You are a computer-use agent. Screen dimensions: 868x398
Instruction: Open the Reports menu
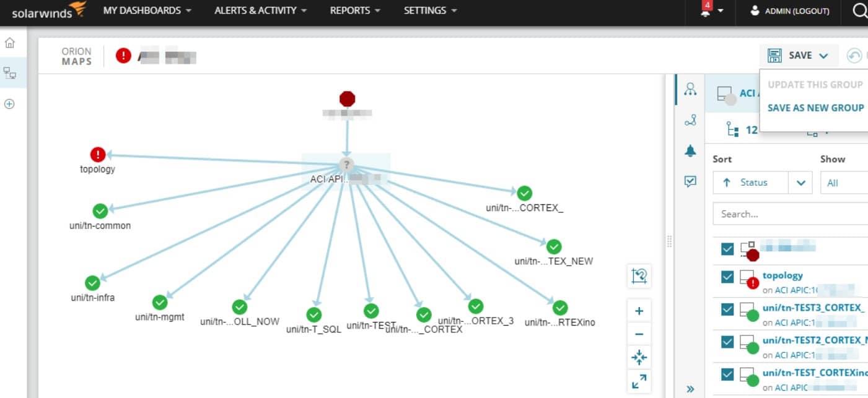tap(355, 11)
